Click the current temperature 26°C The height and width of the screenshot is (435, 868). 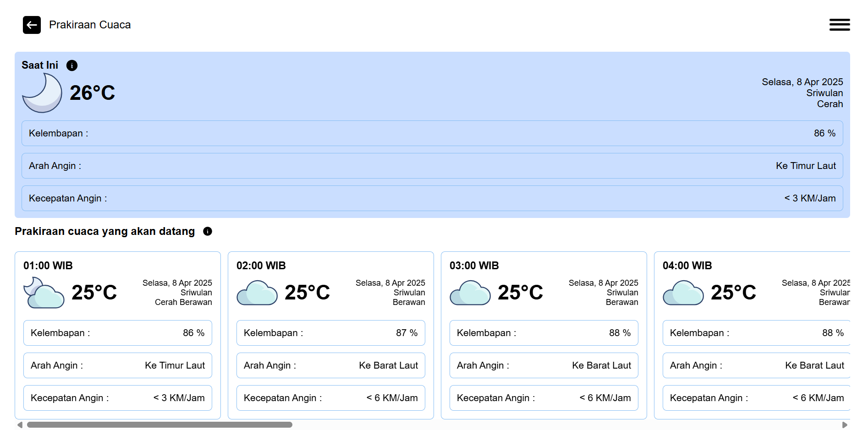point(92,93)
